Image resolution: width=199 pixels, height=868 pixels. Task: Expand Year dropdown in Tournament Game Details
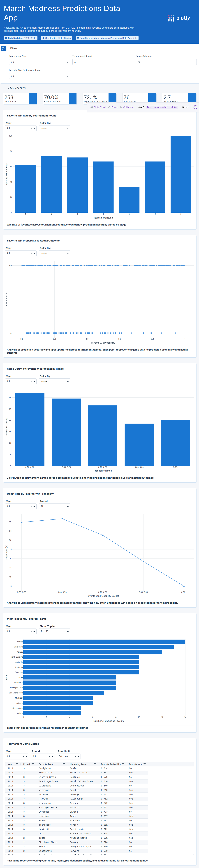pos(26,757)
